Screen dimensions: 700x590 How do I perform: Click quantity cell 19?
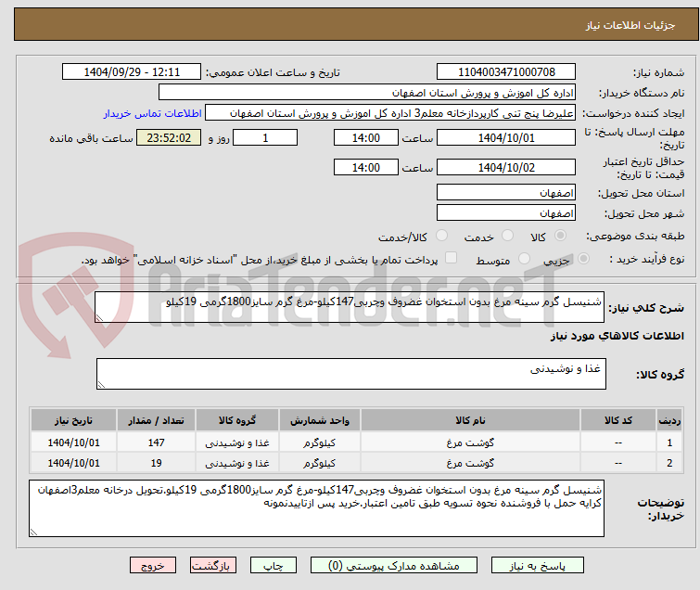tap(157, 463)
